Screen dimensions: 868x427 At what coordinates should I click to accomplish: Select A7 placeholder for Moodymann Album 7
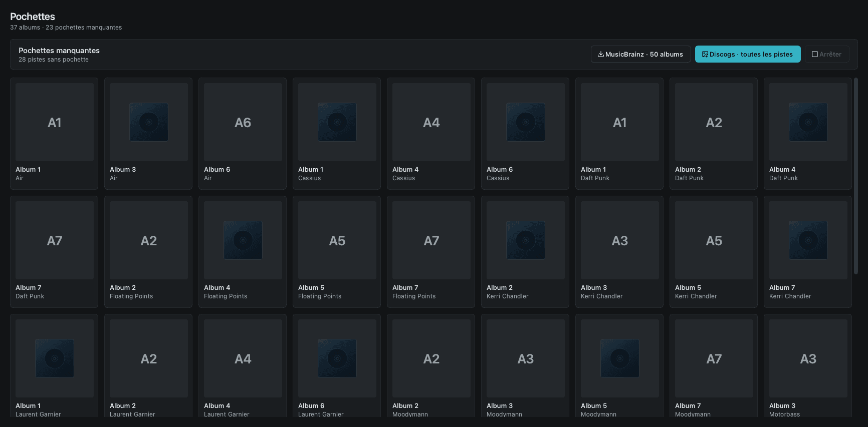714,358
